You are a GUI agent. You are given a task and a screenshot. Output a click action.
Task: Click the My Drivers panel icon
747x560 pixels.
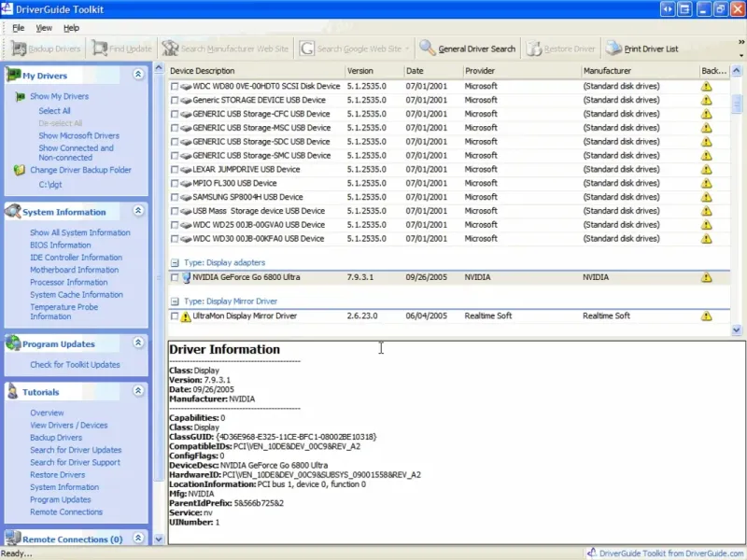pyautogui.click(x=13, y=75)
